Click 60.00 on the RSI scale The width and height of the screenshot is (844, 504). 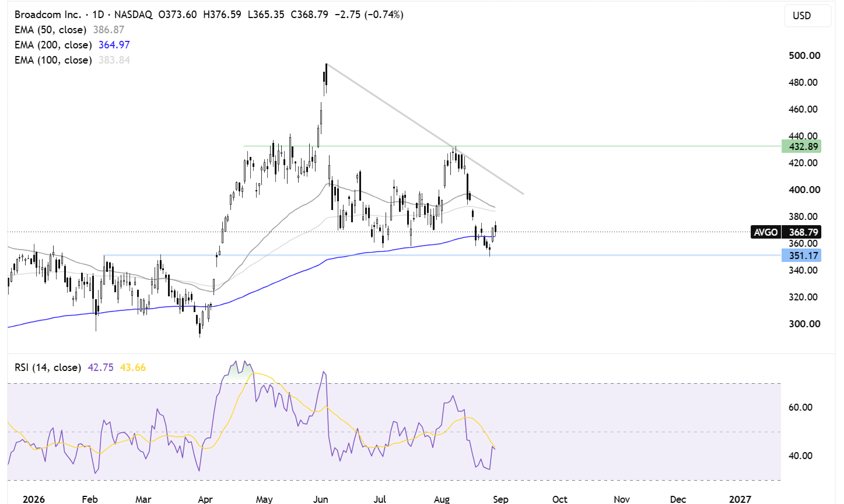click(800, 407)
